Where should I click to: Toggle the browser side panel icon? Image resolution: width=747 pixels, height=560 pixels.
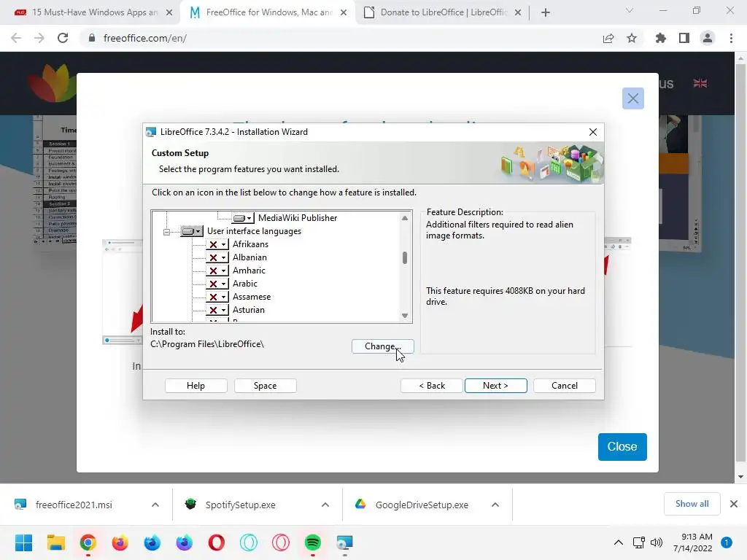[x=684, y=38]
